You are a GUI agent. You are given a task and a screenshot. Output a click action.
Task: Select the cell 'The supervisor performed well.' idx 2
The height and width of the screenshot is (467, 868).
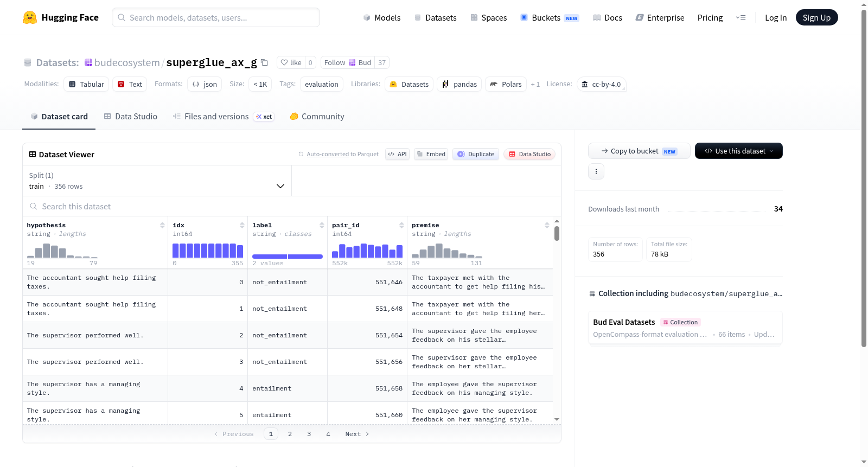tap(95, 335)
